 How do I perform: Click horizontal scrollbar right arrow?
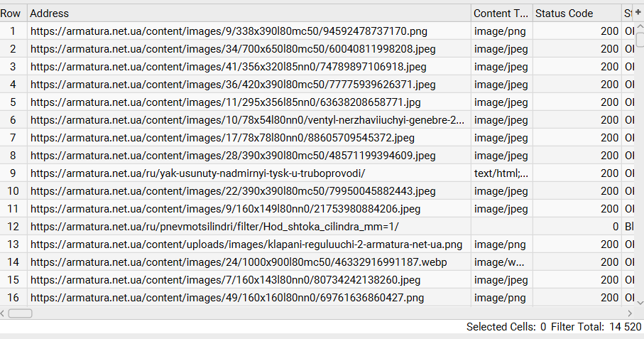pos(629,313)
